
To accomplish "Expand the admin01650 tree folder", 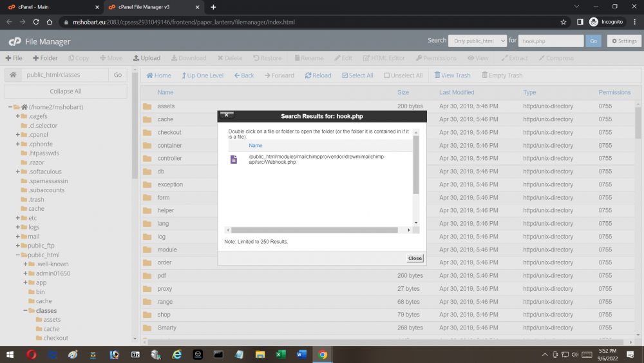I will coord(25,273).
